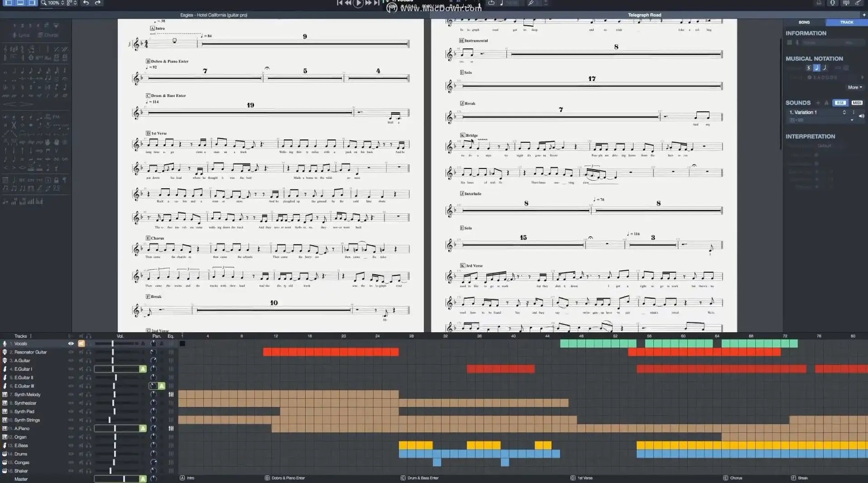
Task: Click the Vocals microphone track icon
Action: pyautogui.click(x=5, y=344)
